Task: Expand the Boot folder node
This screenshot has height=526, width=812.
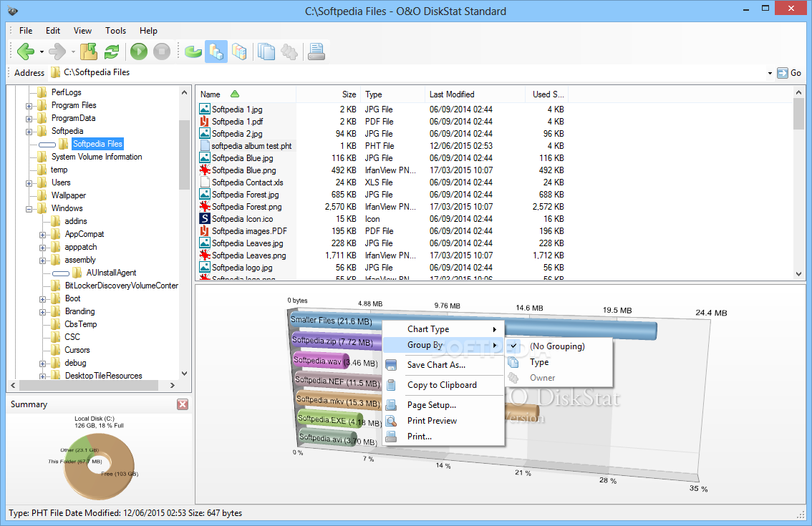Action: pyautogui.click(x=43, y=298)
